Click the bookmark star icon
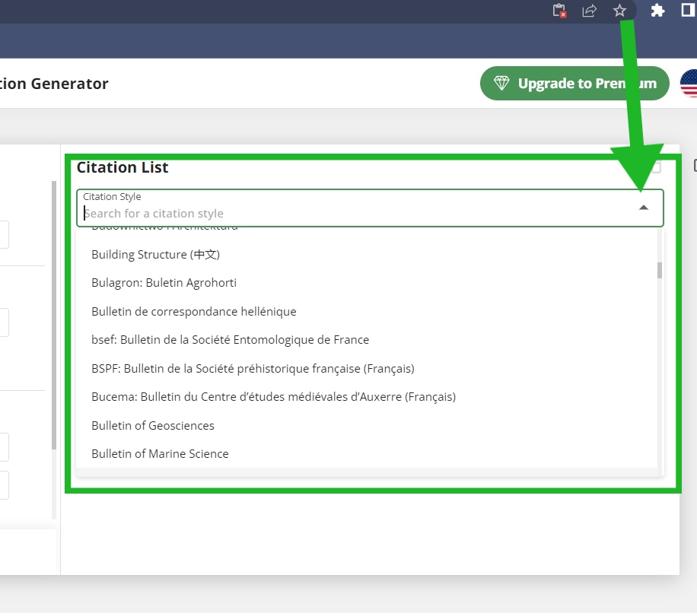Viewport: 697px width, 616px height. pos(619,11)
